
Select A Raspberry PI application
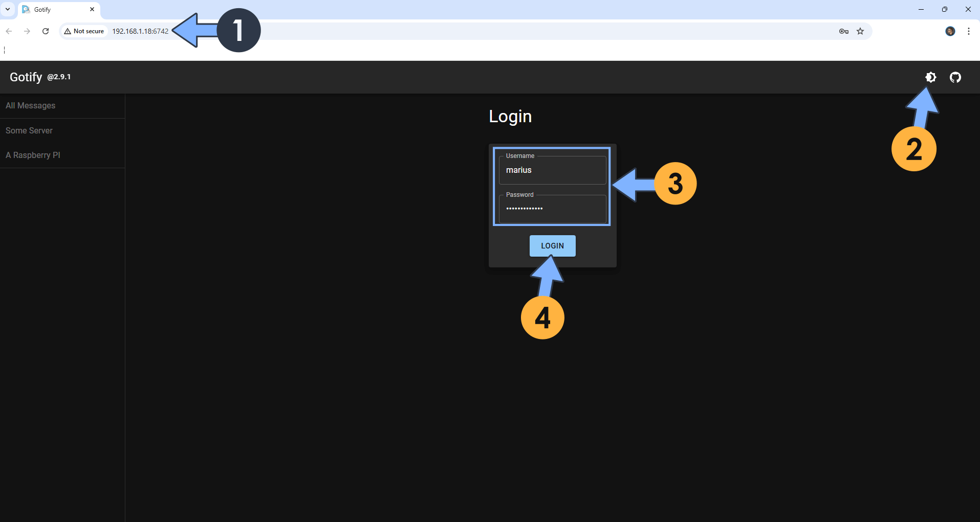(33, 155)
